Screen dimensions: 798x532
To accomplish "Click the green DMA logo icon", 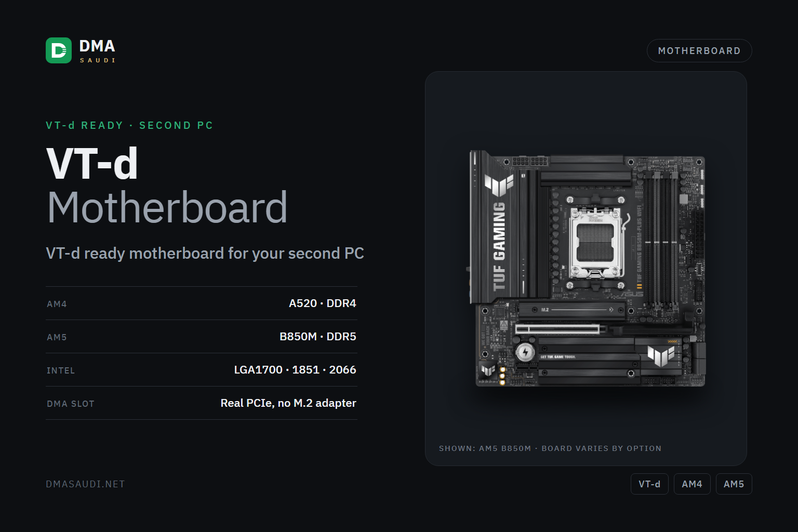I will coord(59,50).
